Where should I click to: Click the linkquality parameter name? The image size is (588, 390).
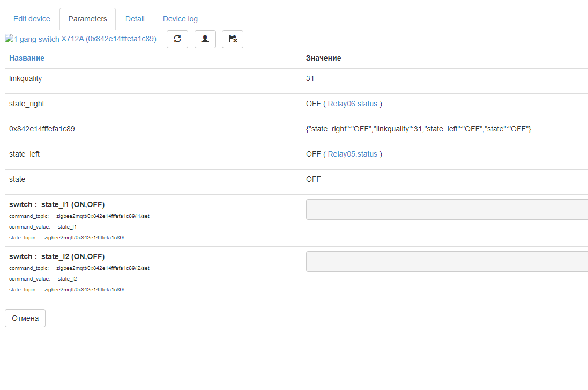coord(26,78)
